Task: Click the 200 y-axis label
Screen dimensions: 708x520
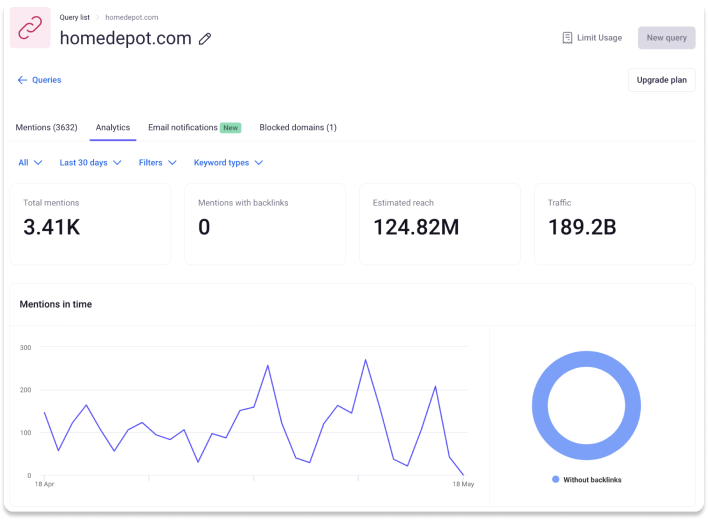Action: click(x=25, y=390)
